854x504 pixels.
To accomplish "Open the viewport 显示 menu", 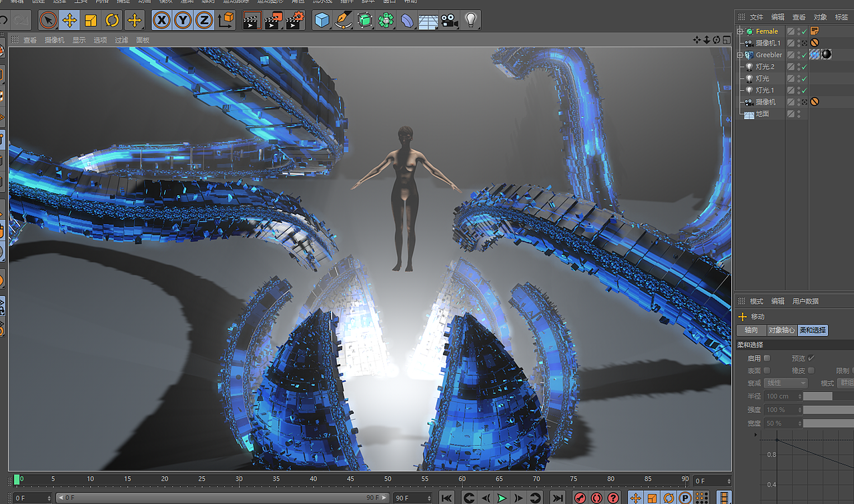I will pos(79,40).
